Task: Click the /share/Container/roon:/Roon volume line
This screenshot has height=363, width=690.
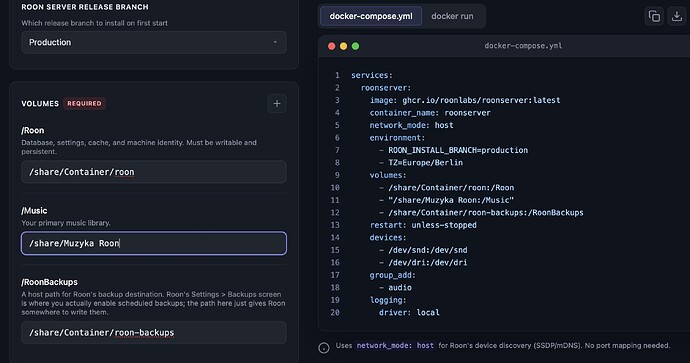Action: click(x=446, y=188)
